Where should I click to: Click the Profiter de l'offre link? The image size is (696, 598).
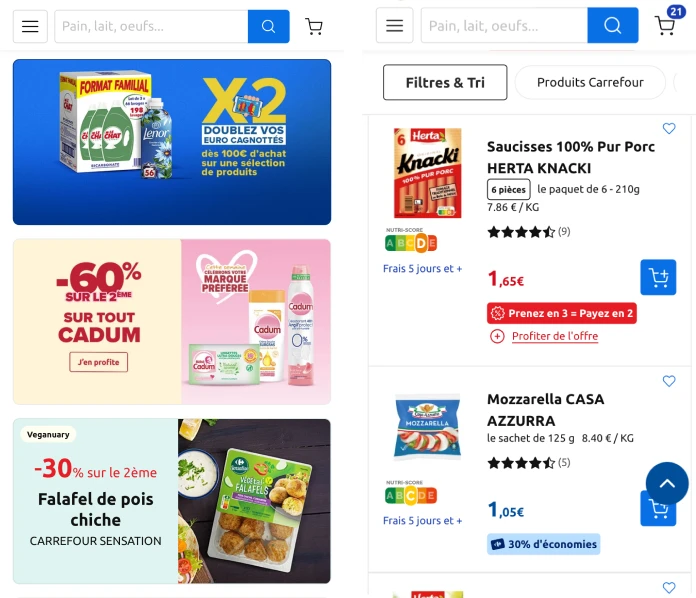555,336
